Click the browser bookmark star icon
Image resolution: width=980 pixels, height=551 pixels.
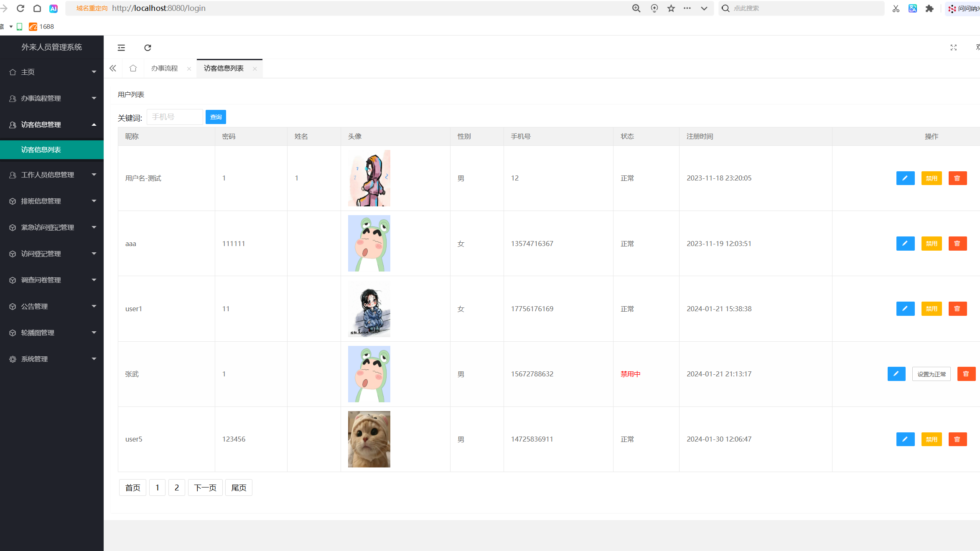pyautogui.click(x=671, y=8)
